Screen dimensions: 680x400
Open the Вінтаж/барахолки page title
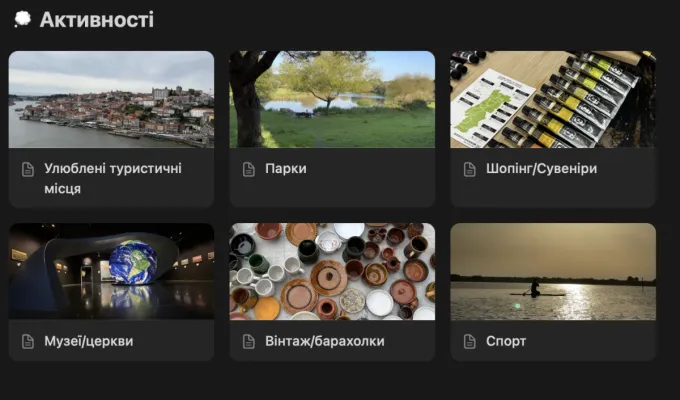coord(325,341)
